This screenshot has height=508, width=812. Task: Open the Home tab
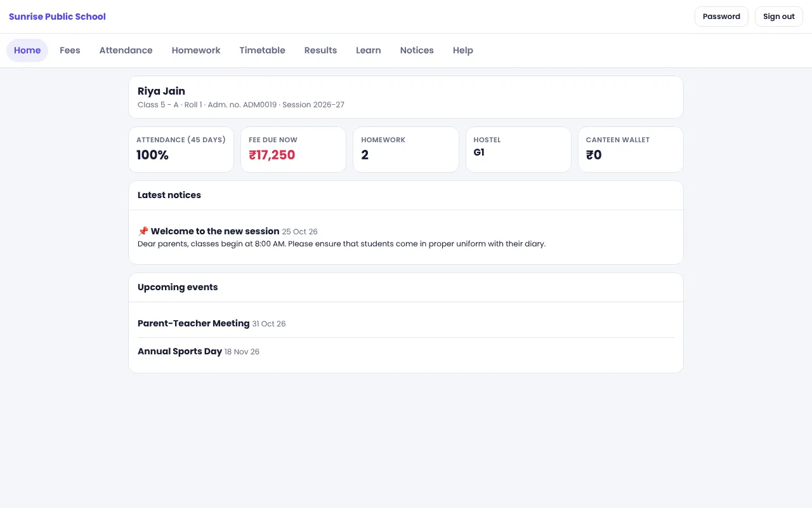point(27,50)
